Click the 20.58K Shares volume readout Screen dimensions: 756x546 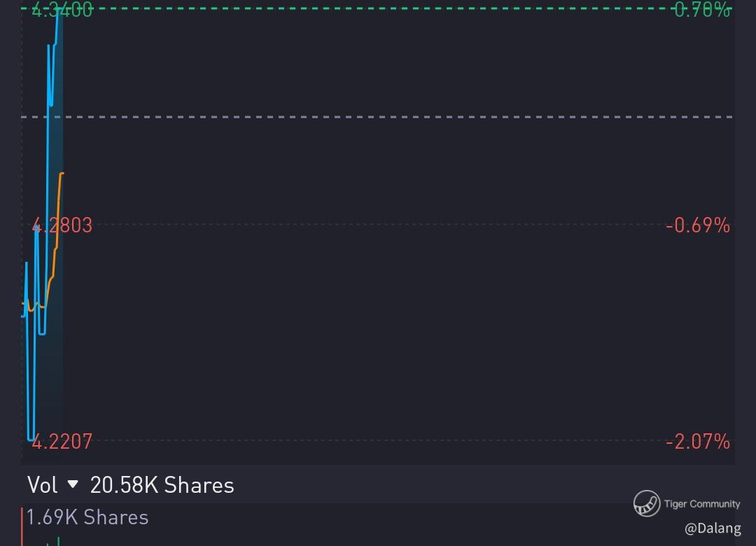click(162, 484)
